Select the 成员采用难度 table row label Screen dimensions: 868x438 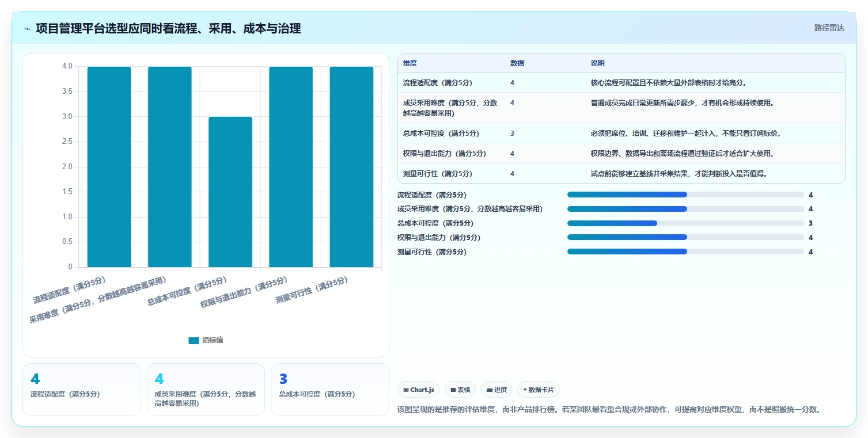[x=450, y=108]
